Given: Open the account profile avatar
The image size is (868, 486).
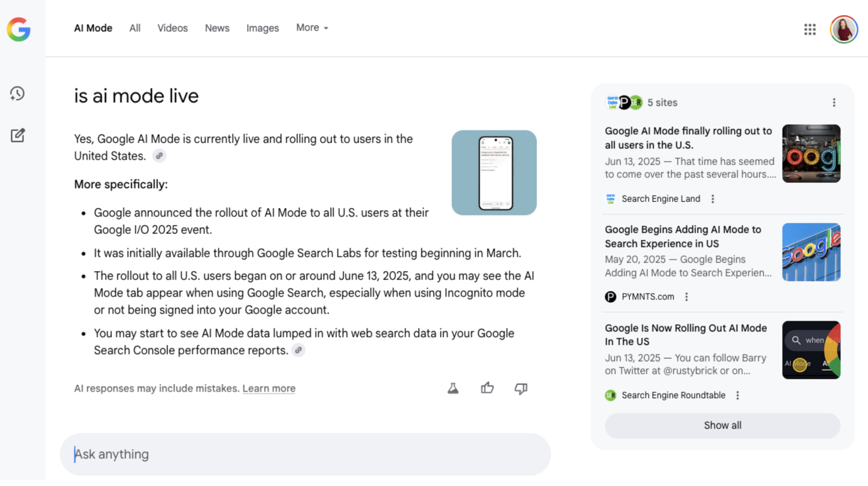Looking at the screenshot, I should coord(844,29).
